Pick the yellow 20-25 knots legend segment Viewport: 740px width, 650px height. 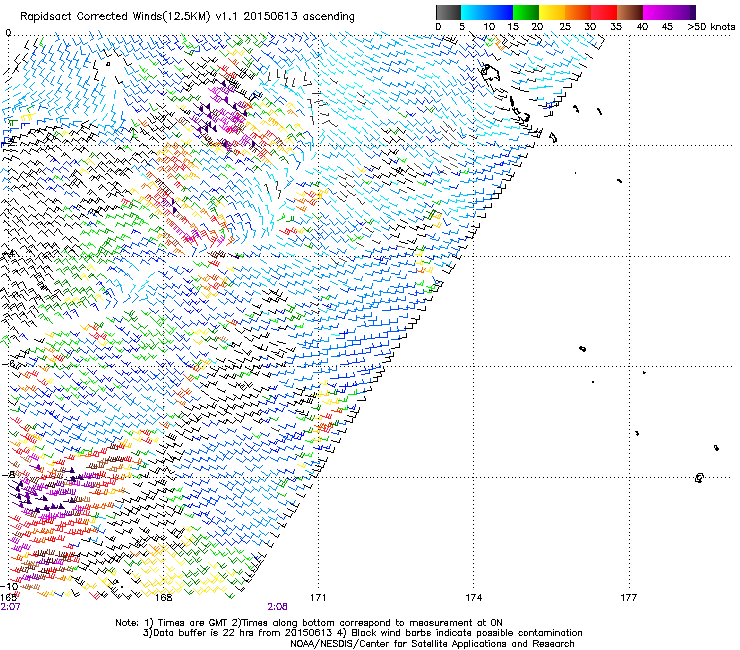pos(552,12)
